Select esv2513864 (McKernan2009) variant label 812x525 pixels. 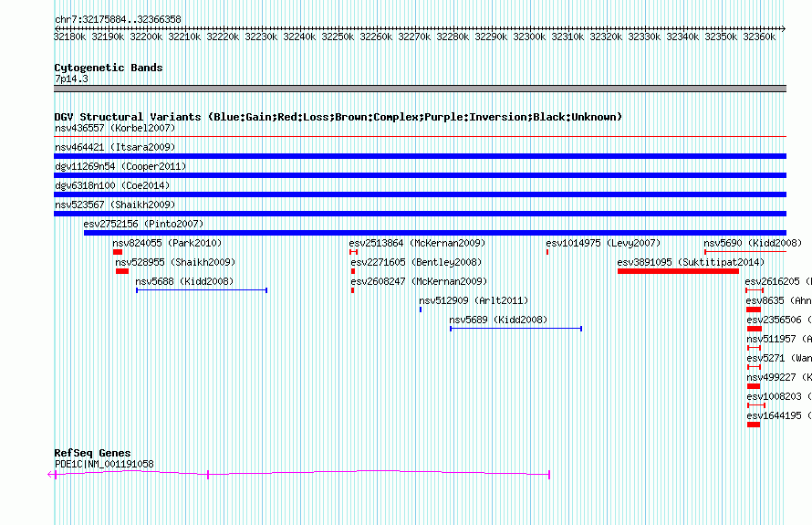417,243
